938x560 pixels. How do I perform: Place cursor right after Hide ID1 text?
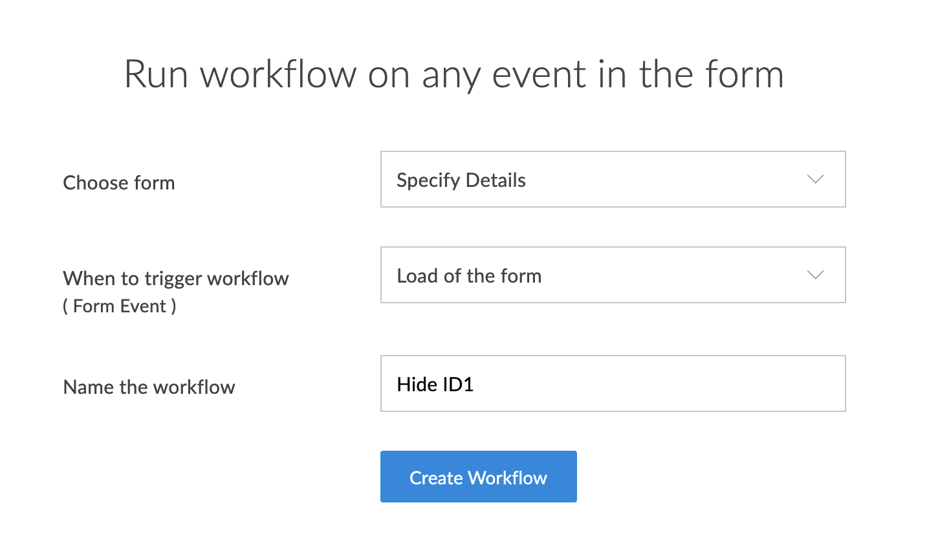[x=475, y=385]
